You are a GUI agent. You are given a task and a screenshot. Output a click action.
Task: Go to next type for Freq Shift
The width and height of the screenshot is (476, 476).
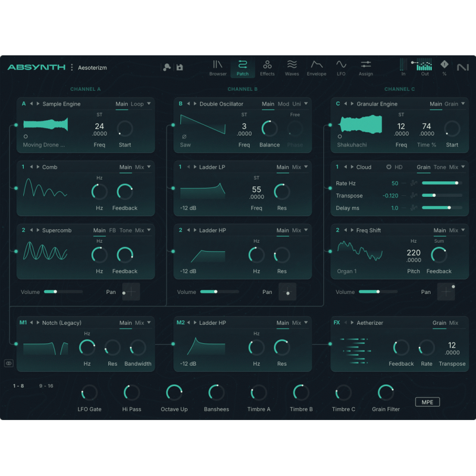click(352, 230)
